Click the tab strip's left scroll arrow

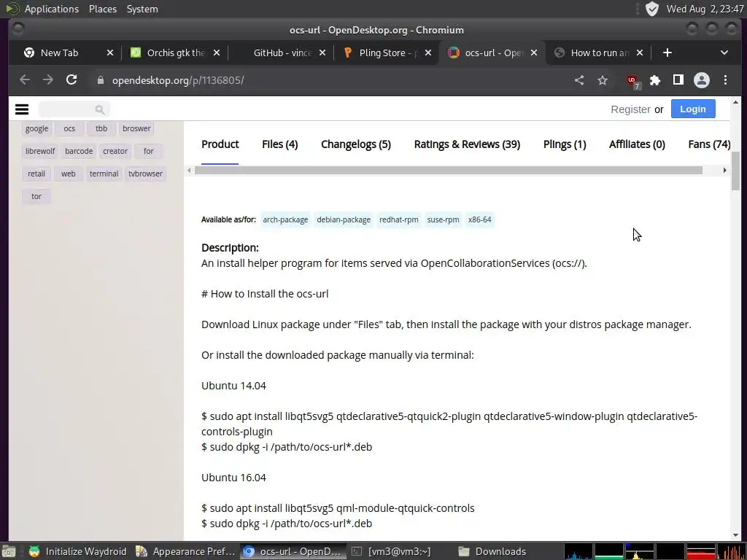point(189,170)
